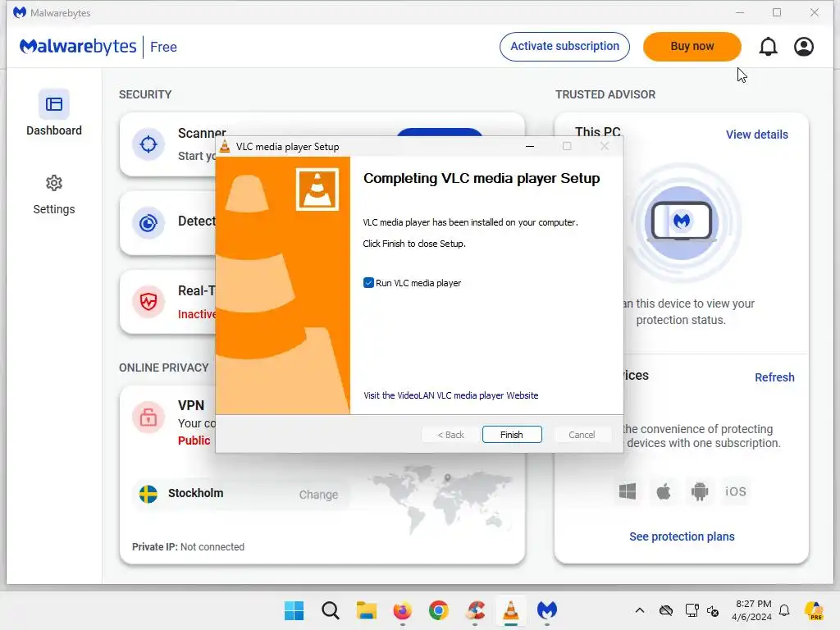Click the Apple platform icon

point(663,491)
